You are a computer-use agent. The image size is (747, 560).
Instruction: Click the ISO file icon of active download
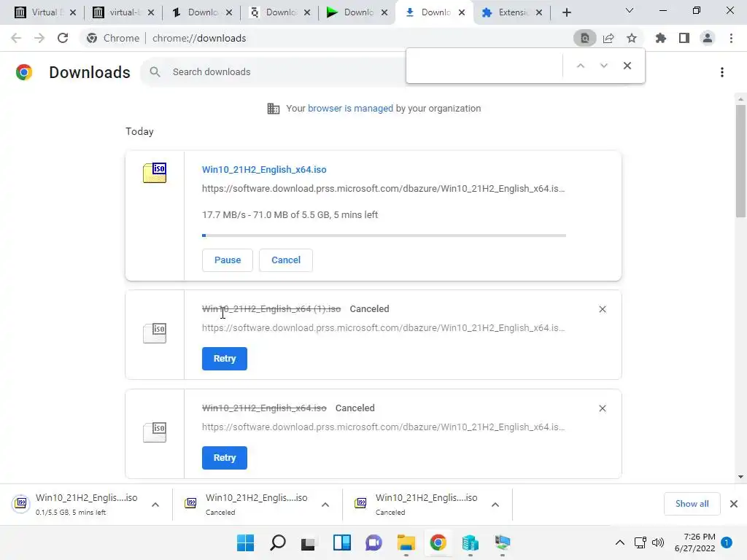tap(155, 173)
